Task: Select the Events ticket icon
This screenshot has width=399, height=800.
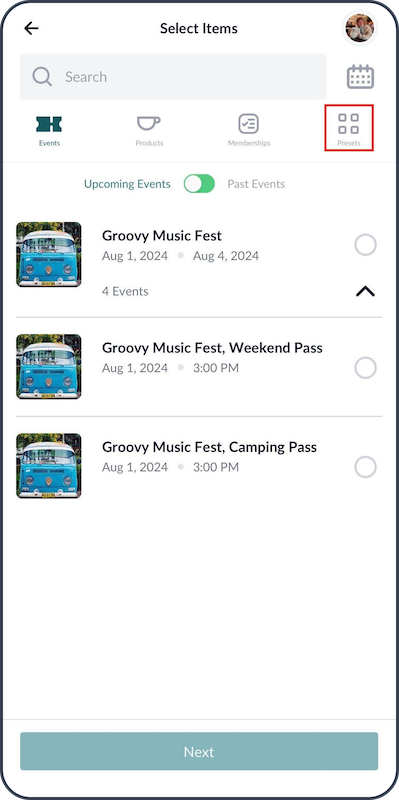Action: [49, 124]
